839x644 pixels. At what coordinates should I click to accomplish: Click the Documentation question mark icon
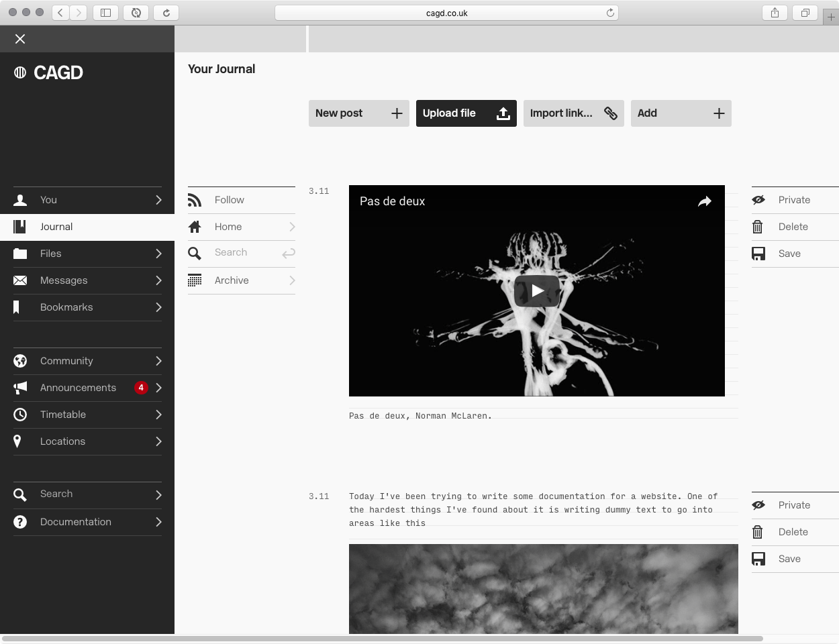pos(20,522)
